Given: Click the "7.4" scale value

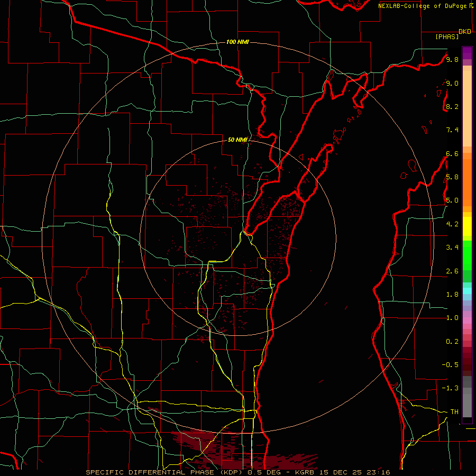Looking at the screenshot, I should coord(452,130).
